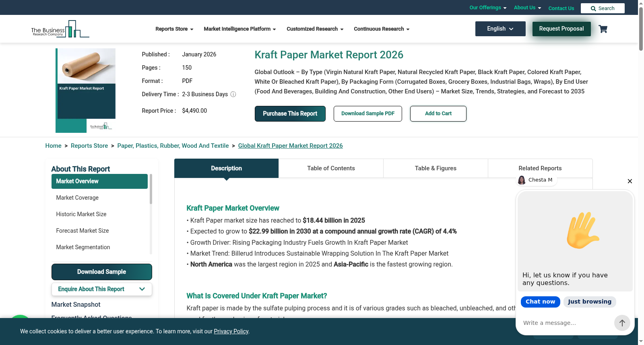The height and width of the screenshot is (345, 644).
Task: Select Market Overview in sidebar
Action: tap(99, 181)
